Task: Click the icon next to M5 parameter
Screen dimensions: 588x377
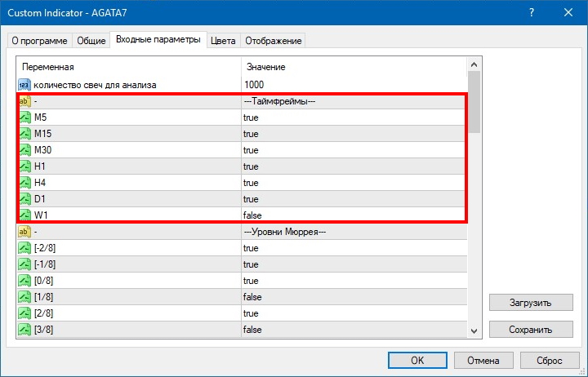Action: pyautogui.click(x=24, y=118)
